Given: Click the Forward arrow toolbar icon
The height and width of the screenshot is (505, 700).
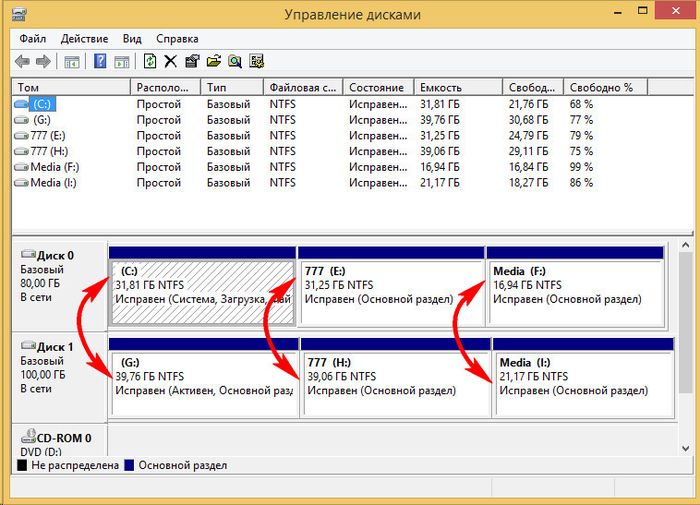Looking at the screenshot, I should point(43,61).
